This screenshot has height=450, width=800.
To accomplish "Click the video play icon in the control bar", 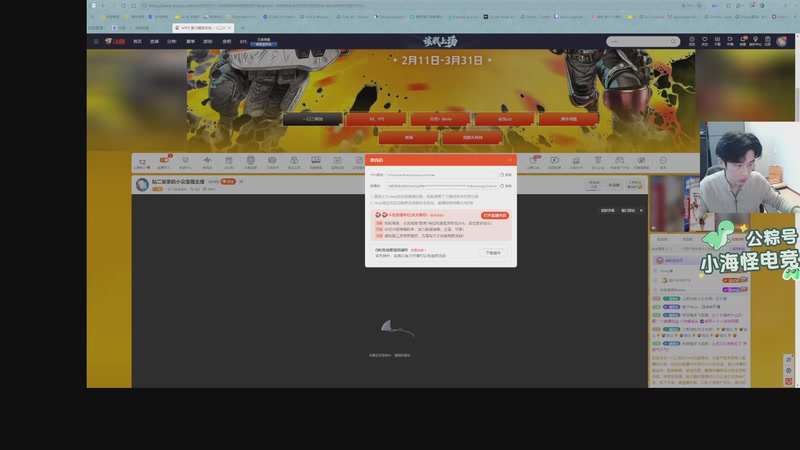I will click(555, 160).
